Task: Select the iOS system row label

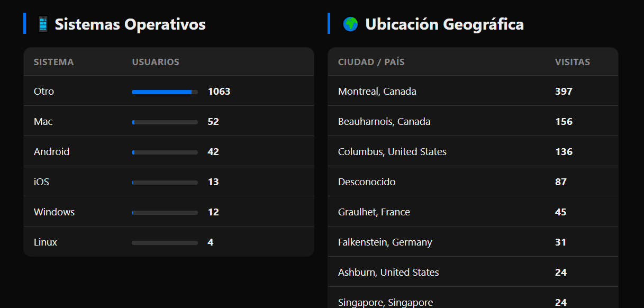Action: tap(42, 182)
